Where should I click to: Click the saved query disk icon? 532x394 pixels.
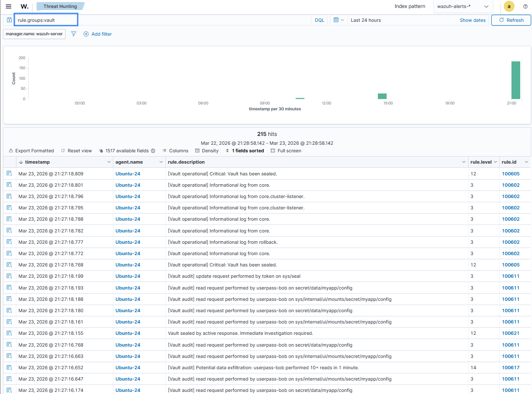9,20
